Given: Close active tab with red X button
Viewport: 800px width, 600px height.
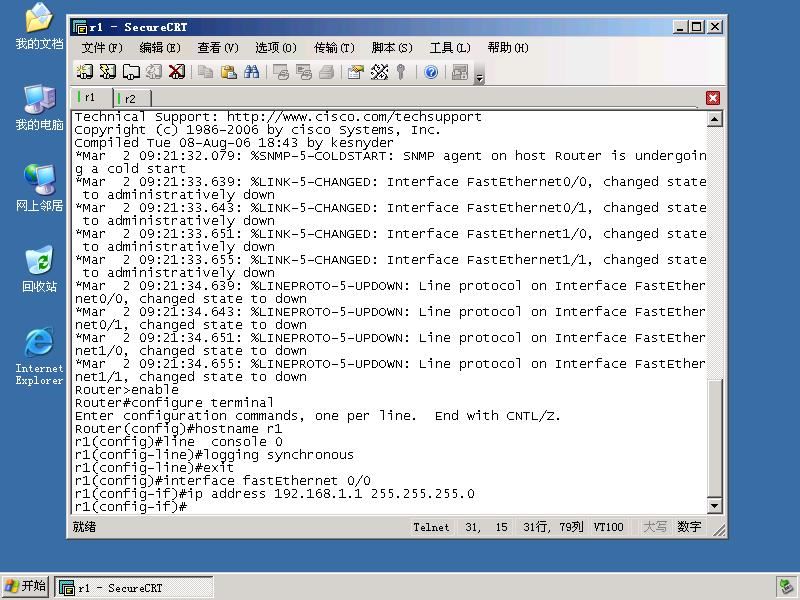Looking at the screenshot, I should [713, 98].
